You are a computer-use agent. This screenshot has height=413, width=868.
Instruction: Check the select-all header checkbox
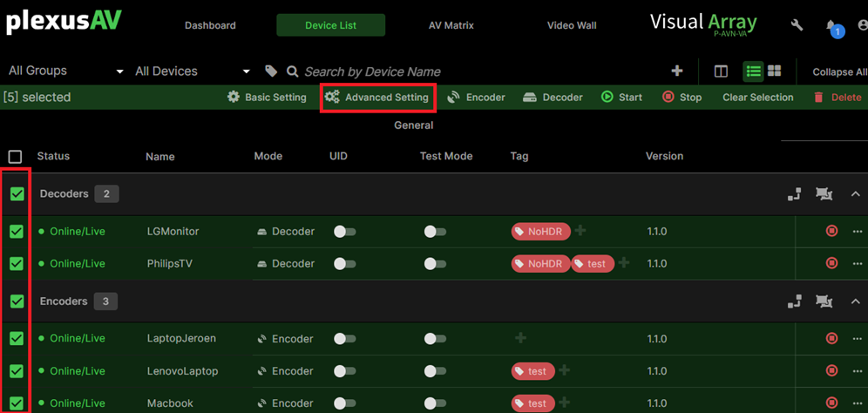[x=16, y=157]
